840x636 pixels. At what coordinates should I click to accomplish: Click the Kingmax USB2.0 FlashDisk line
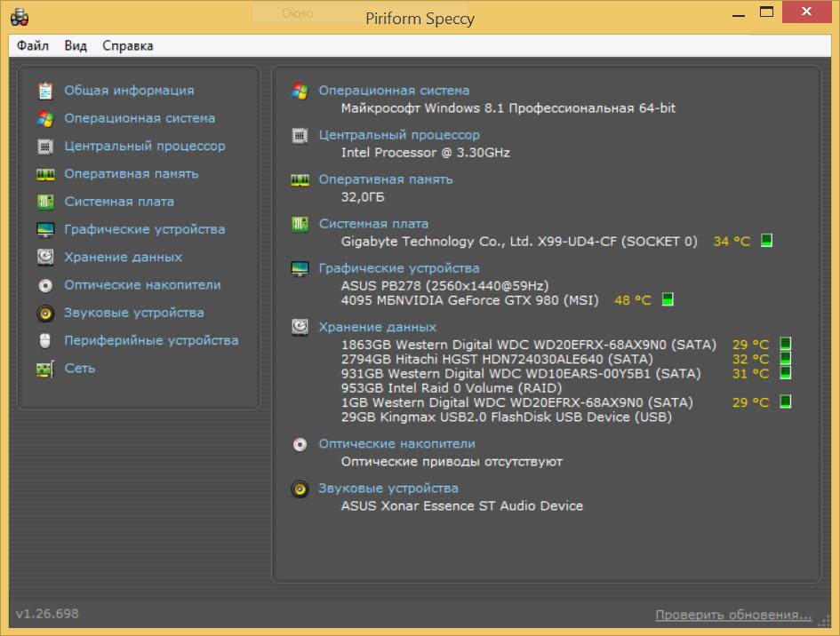click(507, 417)
